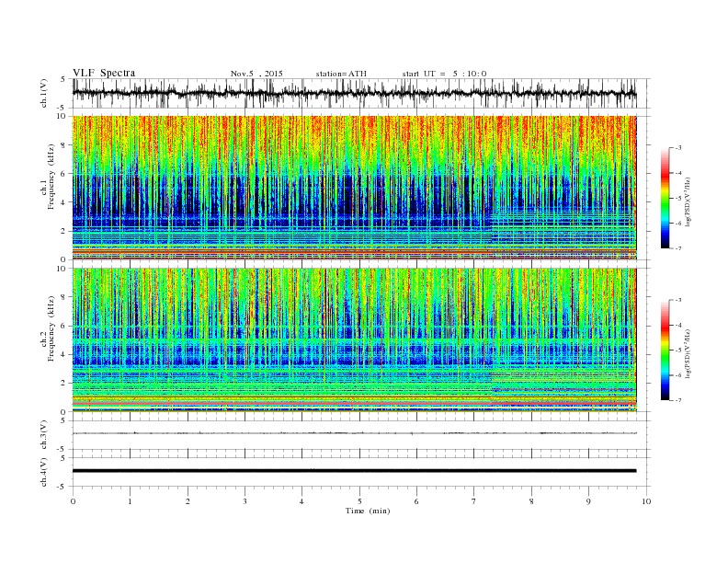Click the thin ch.3 waveform trace

point(354,433)
